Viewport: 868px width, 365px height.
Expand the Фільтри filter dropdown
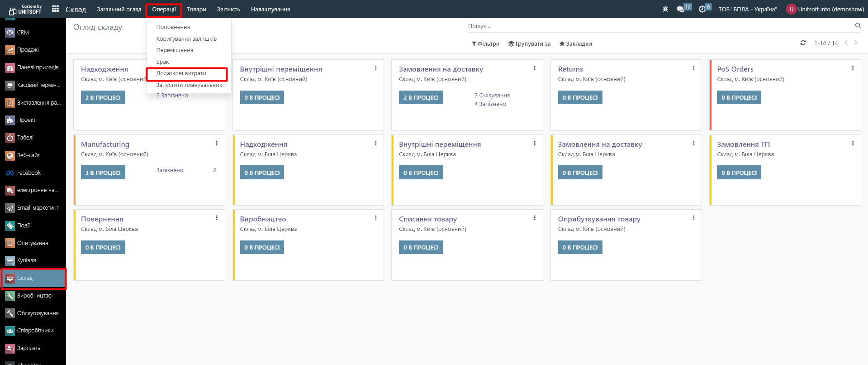[x=485, y=44]
